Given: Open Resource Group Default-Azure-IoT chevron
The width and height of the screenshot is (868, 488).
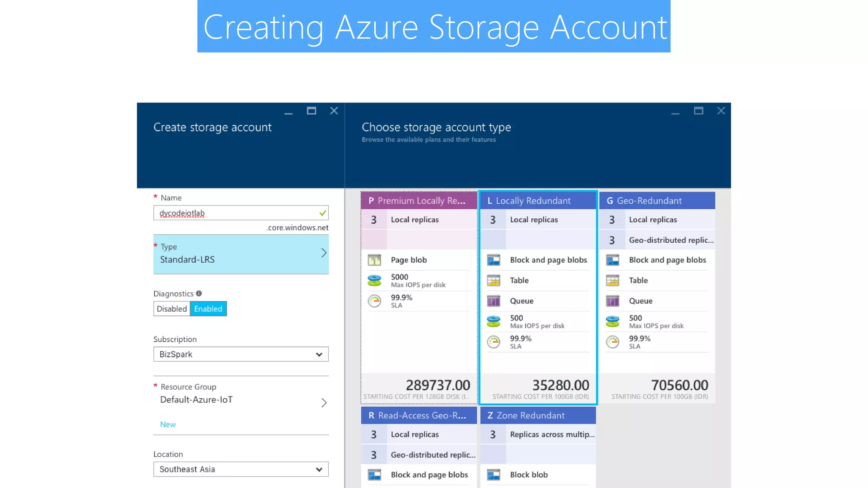Looking at the screenshot, I should coord(323,402).
